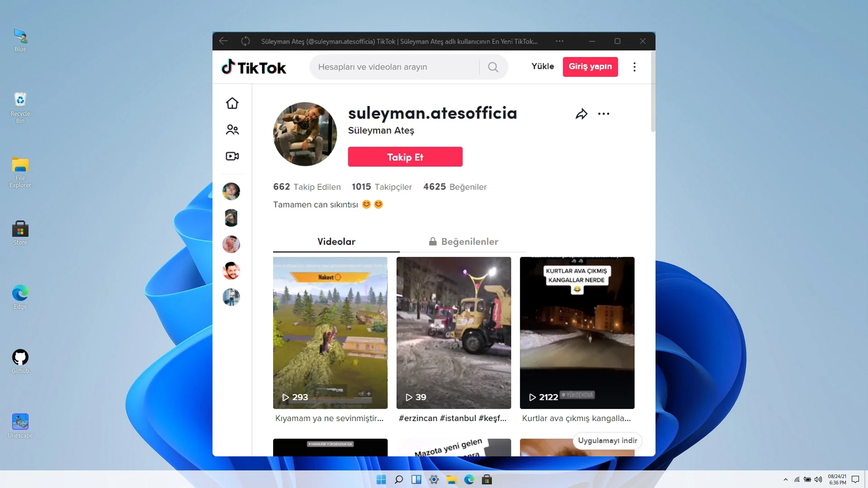Click the TikTok logo
Screen dimensions: 868x488
254,67
